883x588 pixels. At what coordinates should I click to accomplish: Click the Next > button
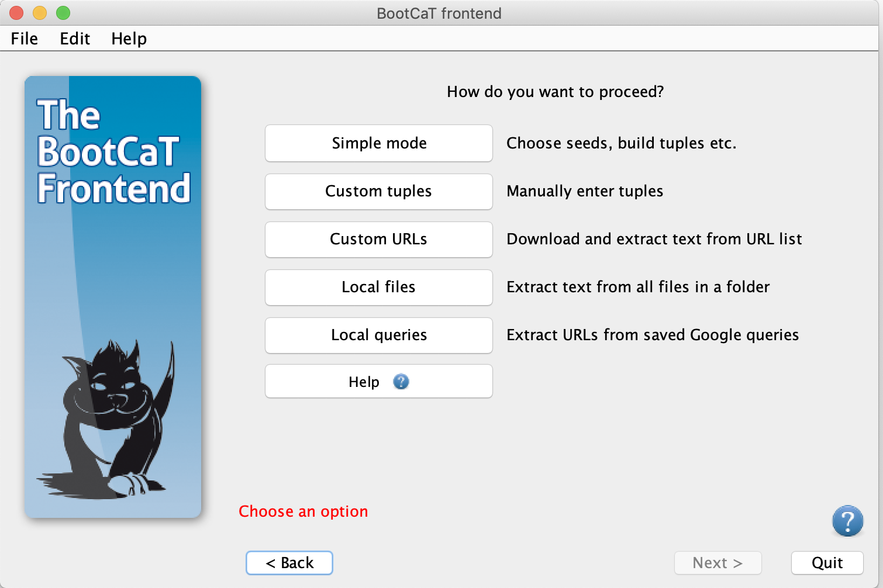coord(718,563)
